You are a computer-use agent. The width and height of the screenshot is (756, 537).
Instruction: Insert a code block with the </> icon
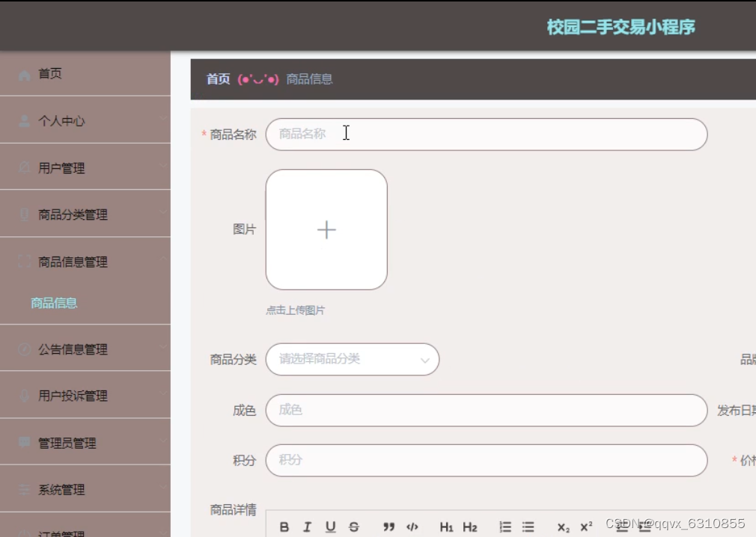pos(412,527)
